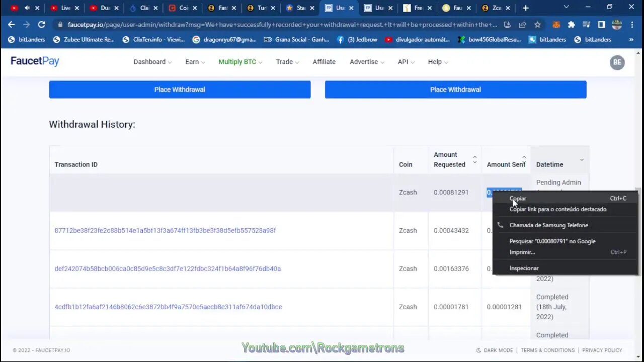Open the MetaMask fox extension icon
The image size is (644, 362).
pyautogui.click(x=556, y=24)
